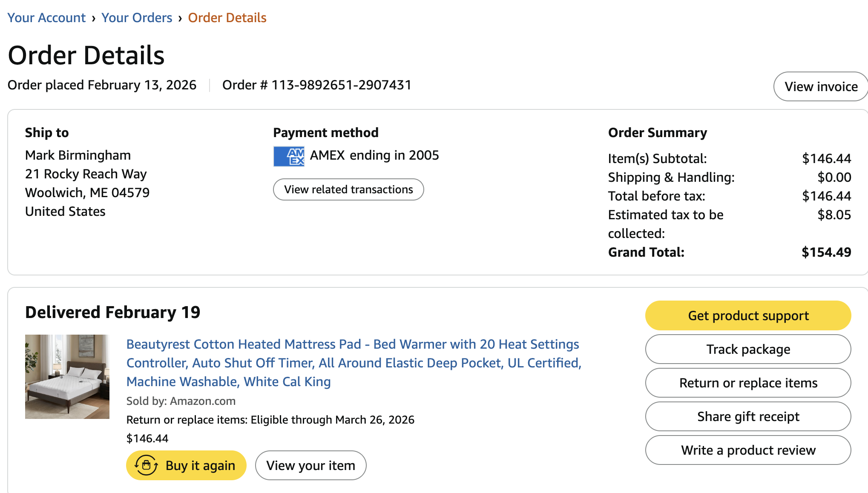Navigate to Your Orders breadcrumb

[x=137, y=17]
